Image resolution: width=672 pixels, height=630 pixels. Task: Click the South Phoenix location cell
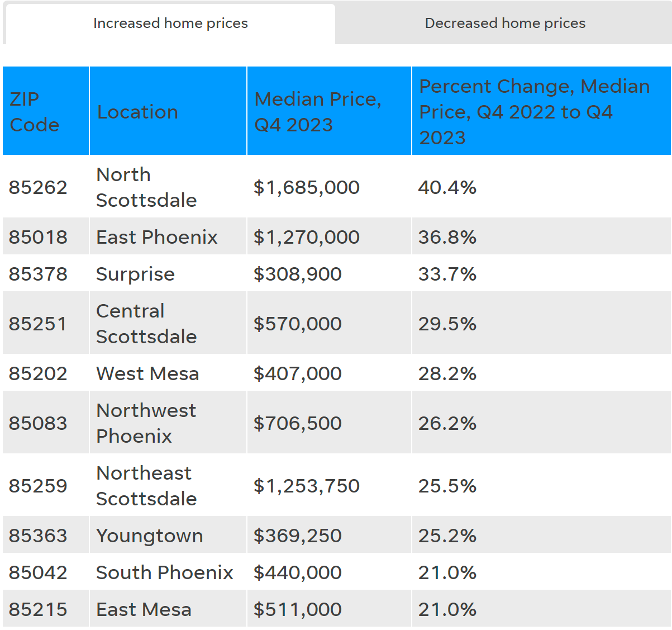(x=164, y=572)
